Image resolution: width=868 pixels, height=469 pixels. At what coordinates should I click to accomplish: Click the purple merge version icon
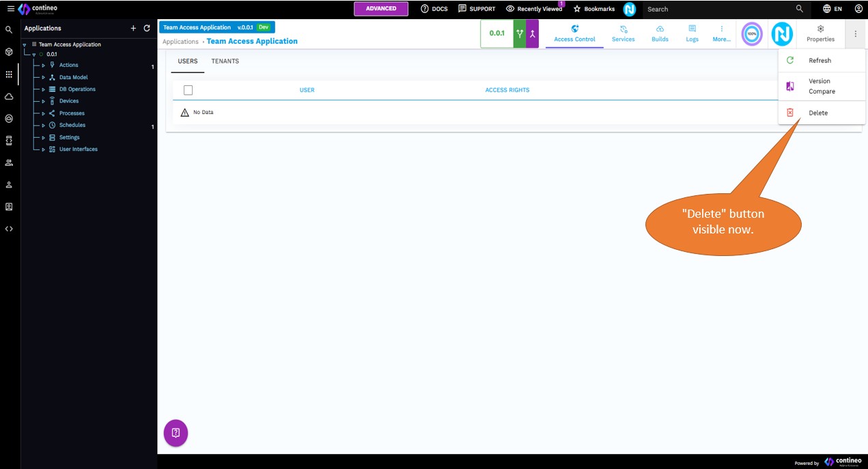coord(533,33)
